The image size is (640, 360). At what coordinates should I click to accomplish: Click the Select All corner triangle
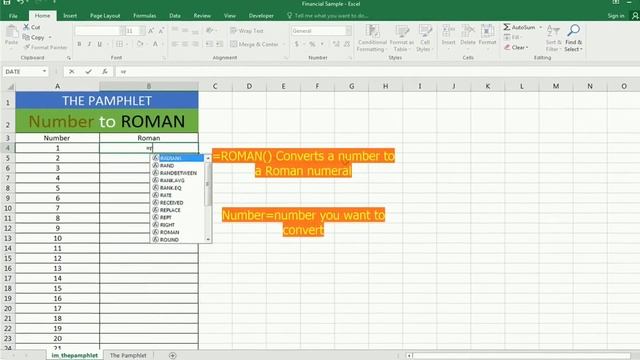coord(10,86)
